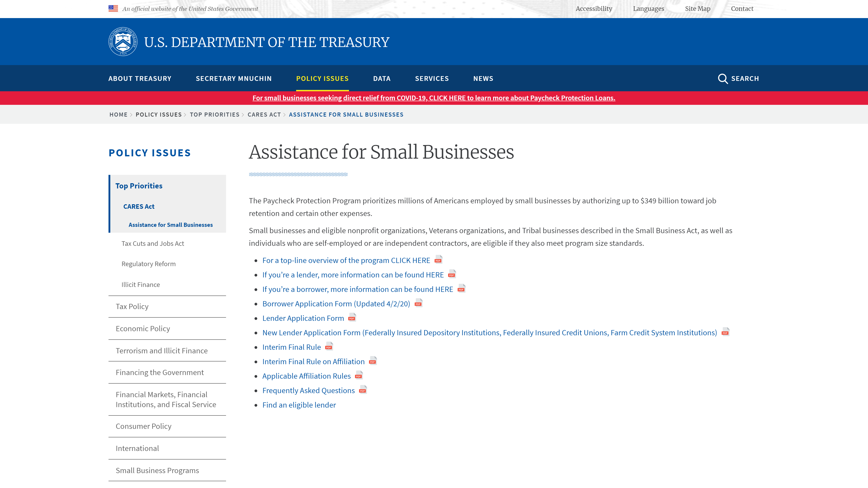Open the Site Map link
This screenshot has width=868, height=488.
click(x=698, y=9)
